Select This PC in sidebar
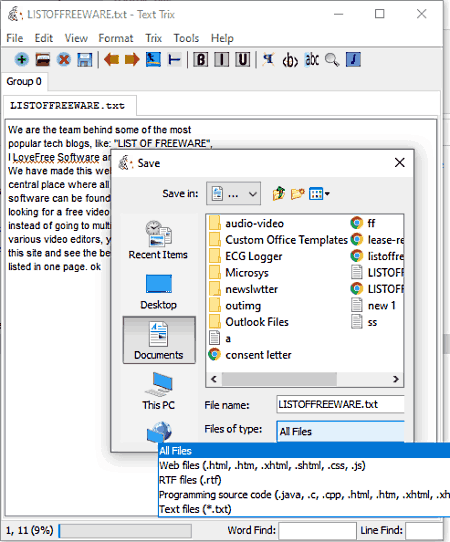 (159, 391)
